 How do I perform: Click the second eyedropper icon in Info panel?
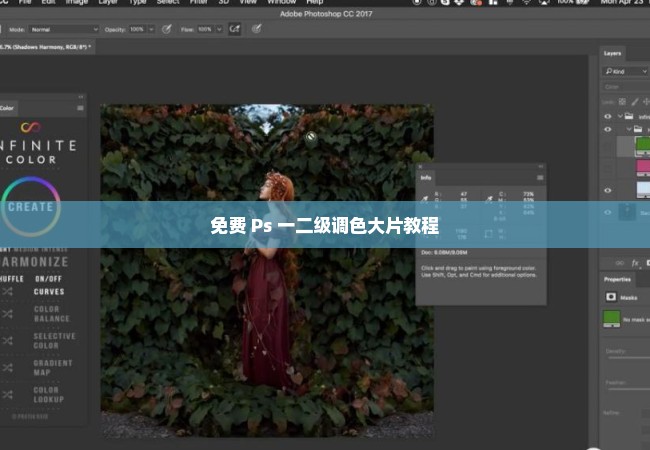(x=489, y=199)
